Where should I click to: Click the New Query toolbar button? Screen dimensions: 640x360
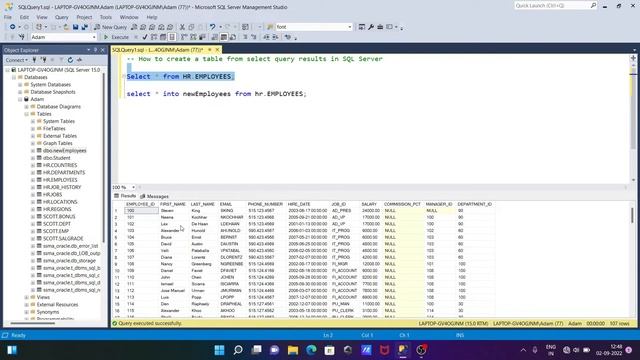coord(110,27)
